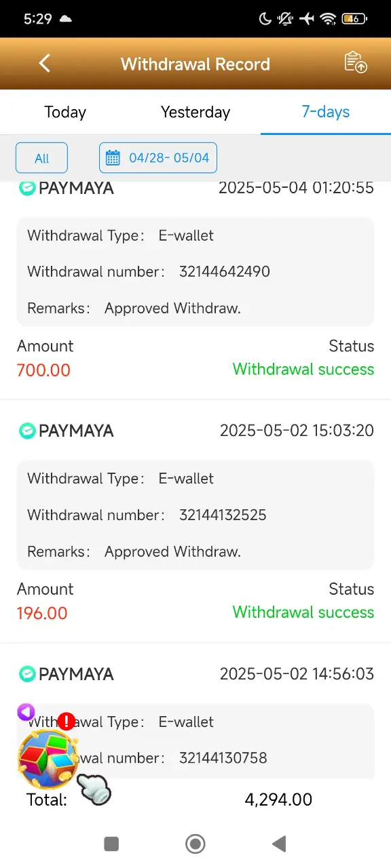Tap the pointing hand cursor icon
The height and width of the screenshot is (868, 391).
[94, 789]
